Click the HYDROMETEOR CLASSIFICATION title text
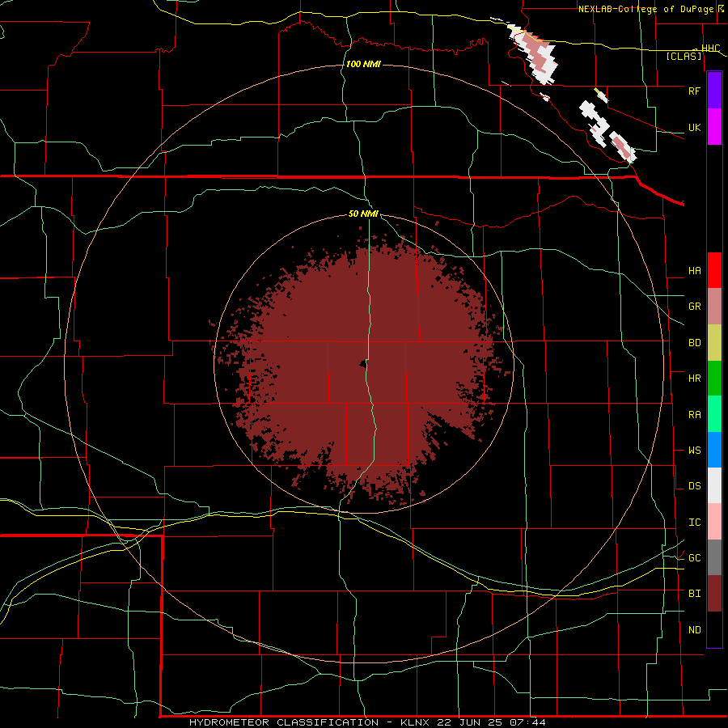The width and height of the screenshot is (728, 728). [284, 722]
